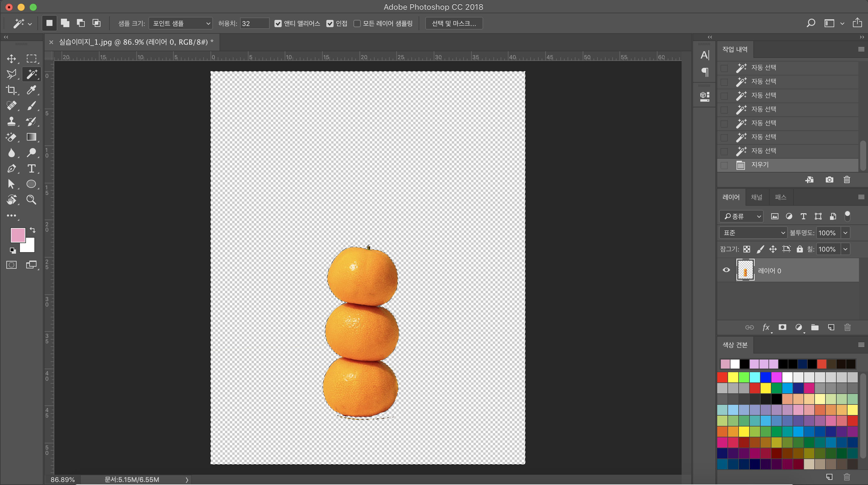
Task: Click the Move tool icon
Action: tap(11, 59)
